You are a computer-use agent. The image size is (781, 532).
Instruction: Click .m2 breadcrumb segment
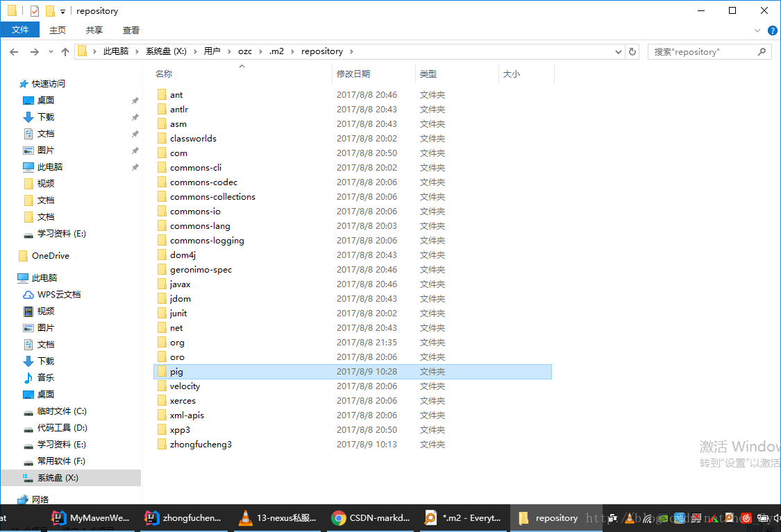(276, 51)
